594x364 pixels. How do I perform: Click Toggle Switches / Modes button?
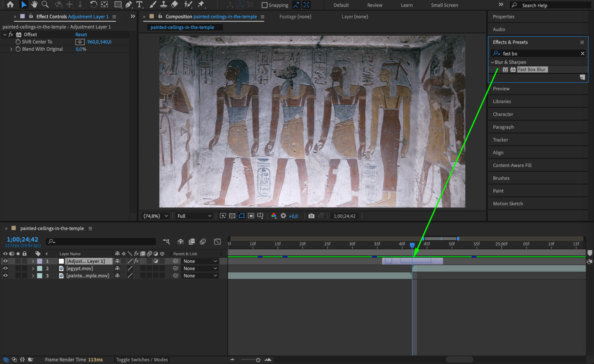[142, 360]
